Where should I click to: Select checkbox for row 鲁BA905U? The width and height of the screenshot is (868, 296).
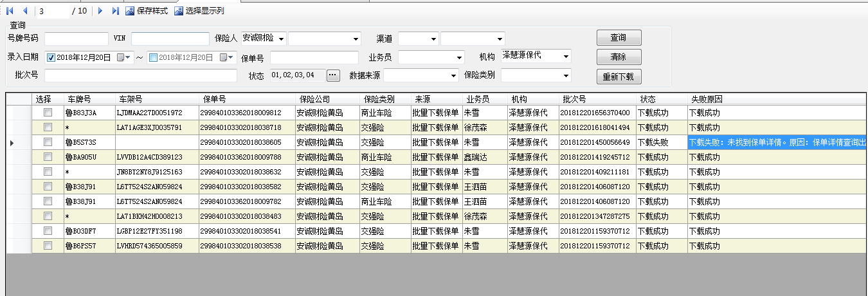pos(48,157)
